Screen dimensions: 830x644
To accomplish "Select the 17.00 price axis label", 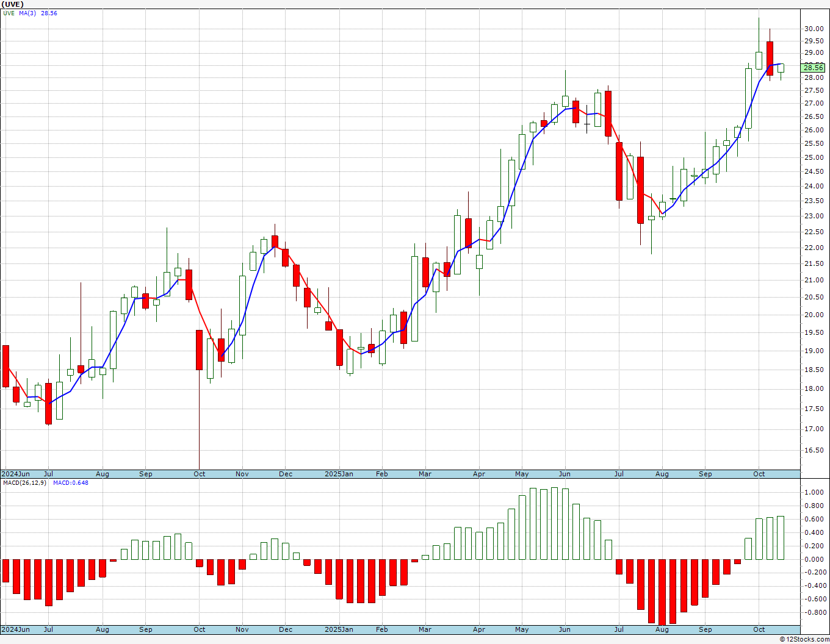I will [814, 429].
